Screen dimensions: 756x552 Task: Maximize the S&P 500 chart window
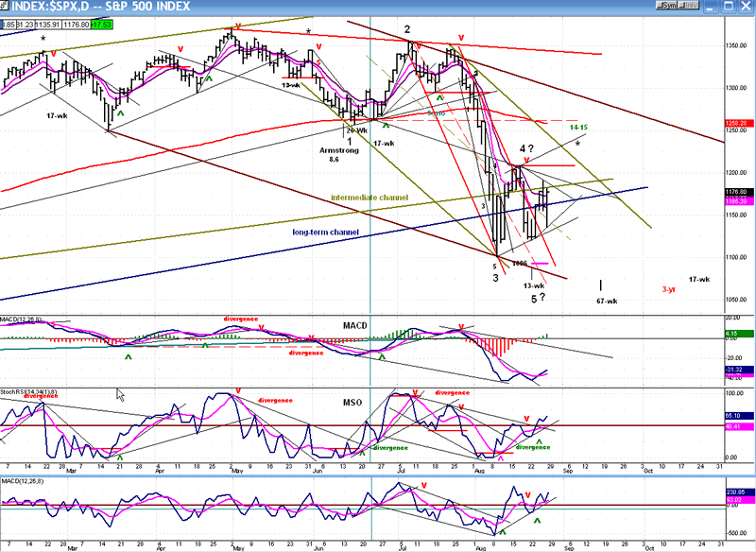coord(728,6)
